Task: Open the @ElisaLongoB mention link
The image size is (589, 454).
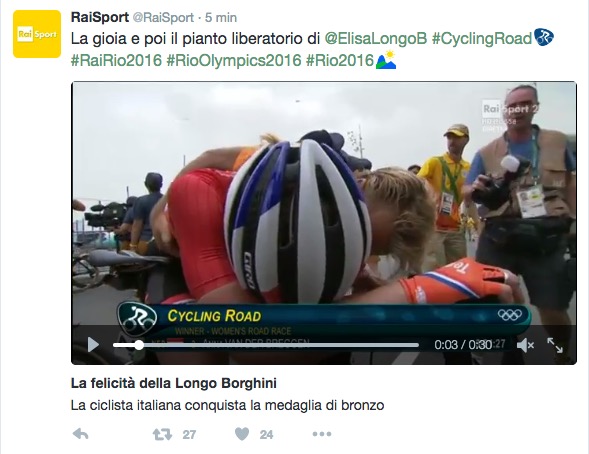Action: [x=376, y=38]
